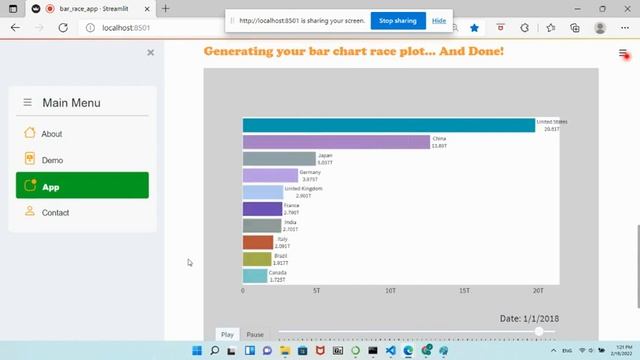This screenshot has height=360, width=640.
Task: Go back in the browser
Action: 15,28
